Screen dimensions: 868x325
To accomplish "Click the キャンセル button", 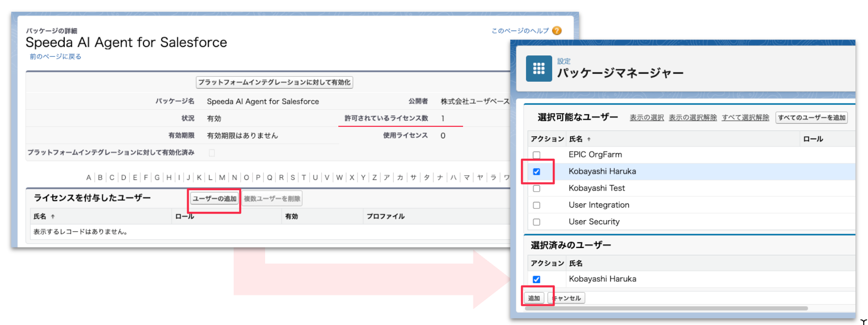I will (x=567, y=298).
